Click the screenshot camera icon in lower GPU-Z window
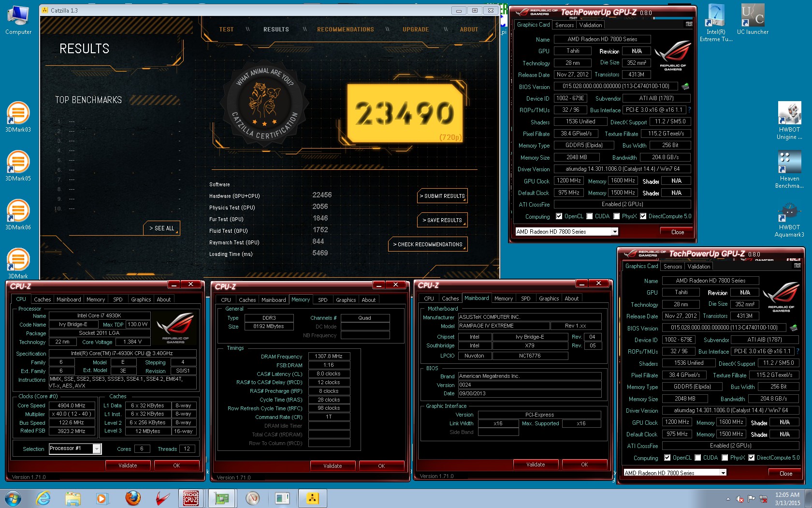This screenshot has height=508, width=812. (x=797, y=266)
